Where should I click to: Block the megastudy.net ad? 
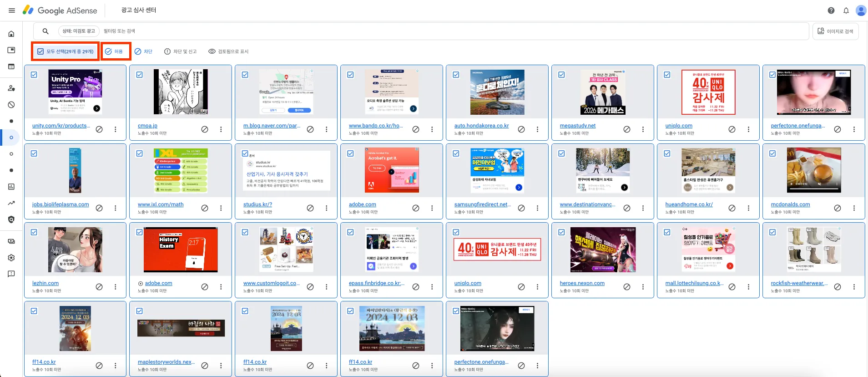point(627,129)
